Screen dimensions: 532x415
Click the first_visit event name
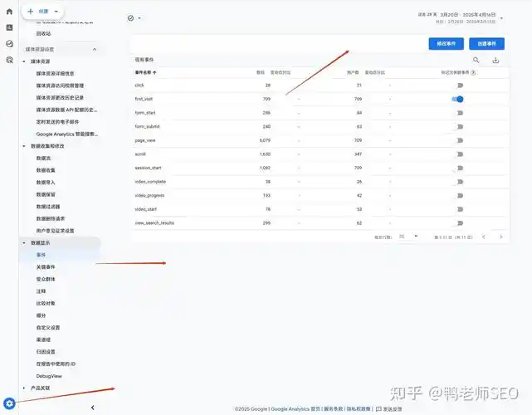coord(144,99)
